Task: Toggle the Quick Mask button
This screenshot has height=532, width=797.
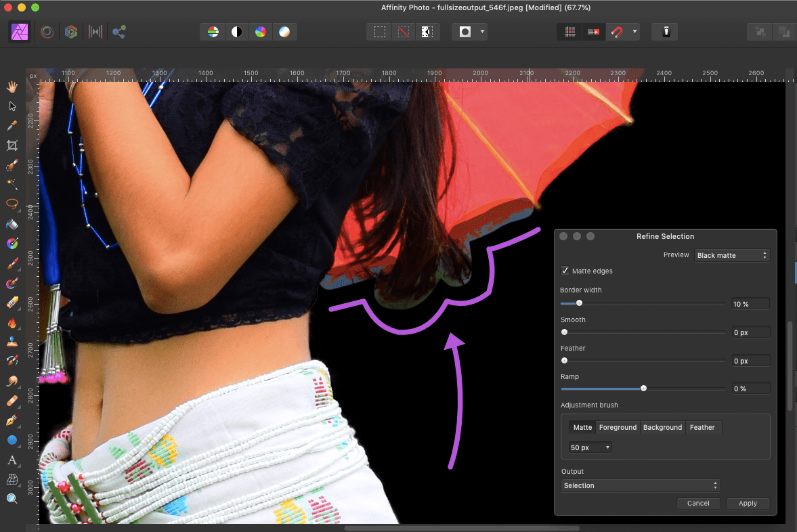Action: [x=465, y=32]
